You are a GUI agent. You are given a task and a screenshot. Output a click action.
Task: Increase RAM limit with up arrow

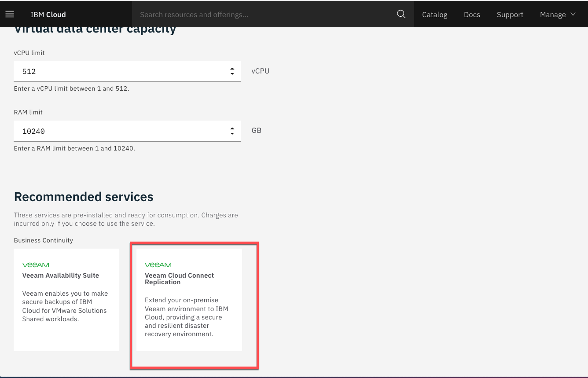tap(232, 128)
